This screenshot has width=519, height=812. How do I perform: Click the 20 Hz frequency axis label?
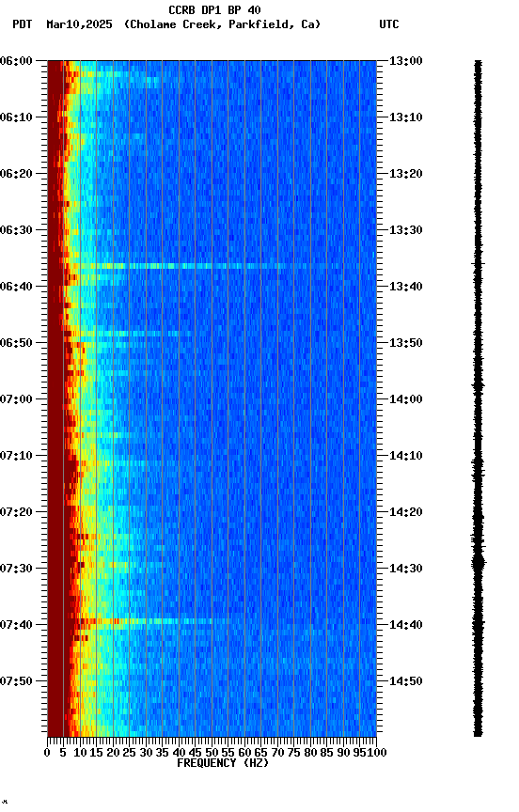pyautogui.click(x=113, y=753)
